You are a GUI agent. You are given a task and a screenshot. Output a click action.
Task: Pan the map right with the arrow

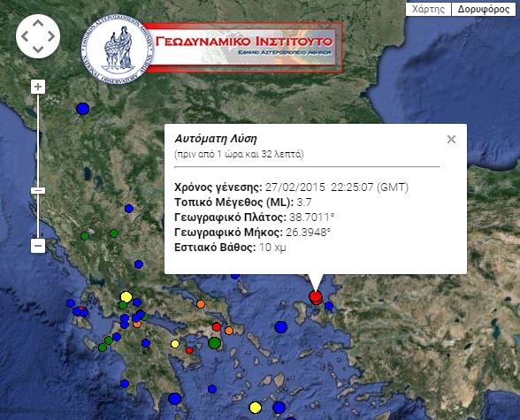pos(51,36)
